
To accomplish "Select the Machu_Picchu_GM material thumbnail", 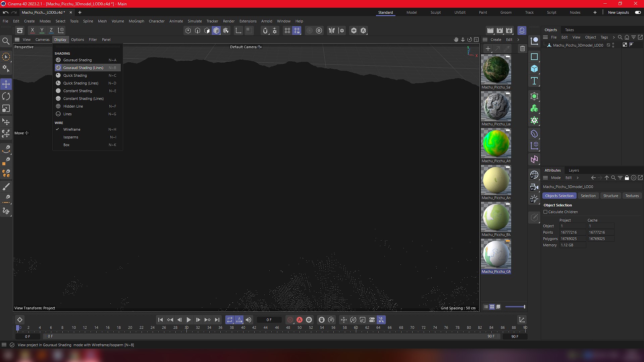I will pyautogui.click(x=496, y=254).
